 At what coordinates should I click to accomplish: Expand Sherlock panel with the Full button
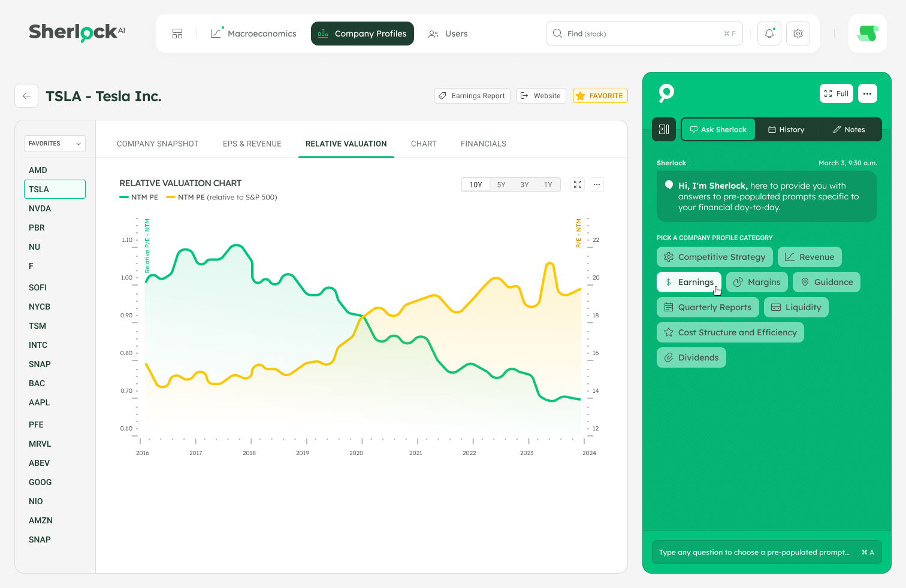pyautogui.click(x=836, y=93)
